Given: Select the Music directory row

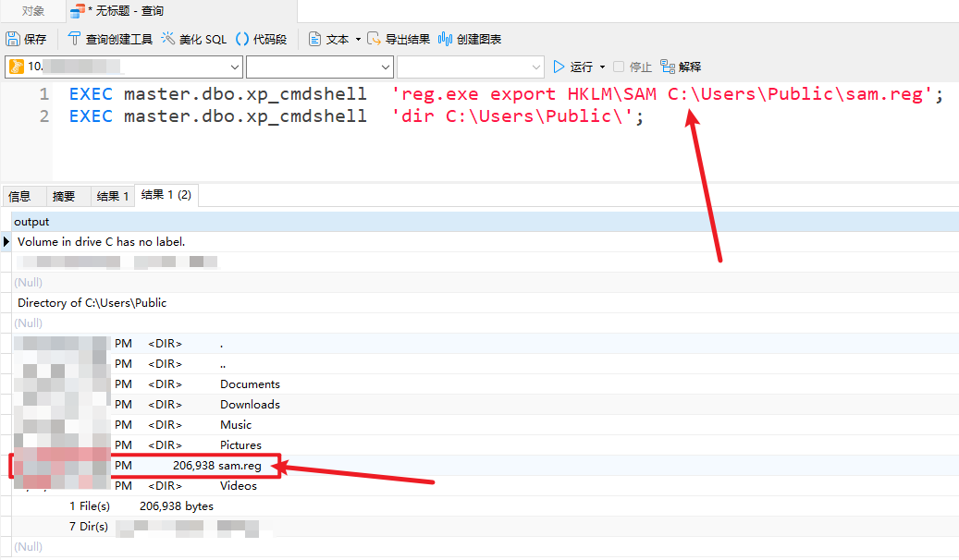Looking at the screenshot, I should coord(485,424).
